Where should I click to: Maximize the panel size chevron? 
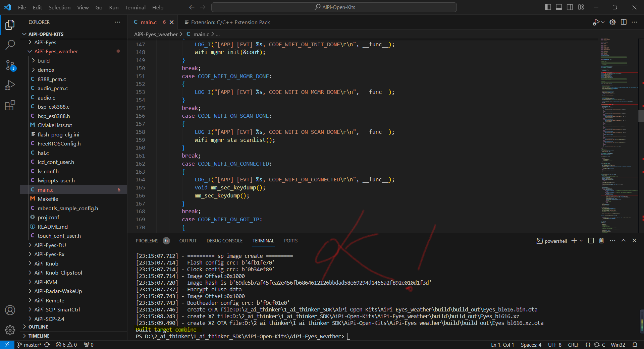tap(624, 241)
